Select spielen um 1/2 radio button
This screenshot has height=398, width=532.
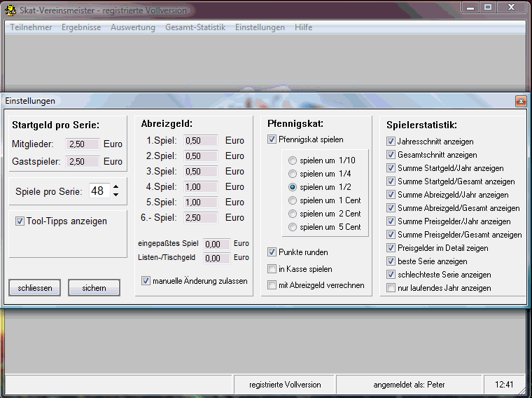[293, 187]
